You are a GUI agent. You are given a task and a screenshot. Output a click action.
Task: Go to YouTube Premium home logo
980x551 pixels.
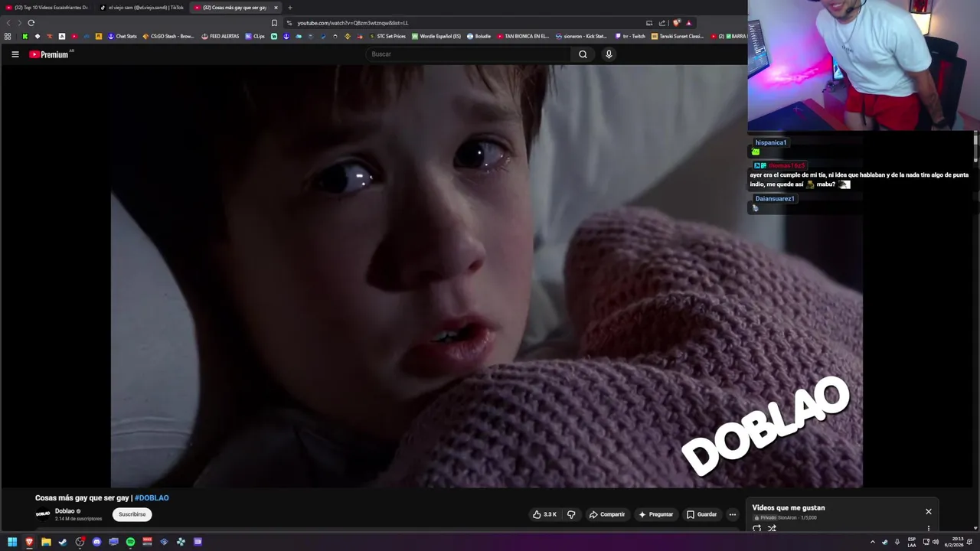tap(49, 54)
